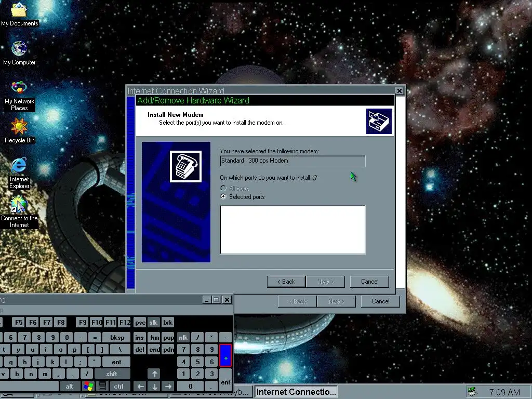This screenshot has height=399, width=532.
Task: Click the empty ports list box
Action: click(x=292, y=230)
